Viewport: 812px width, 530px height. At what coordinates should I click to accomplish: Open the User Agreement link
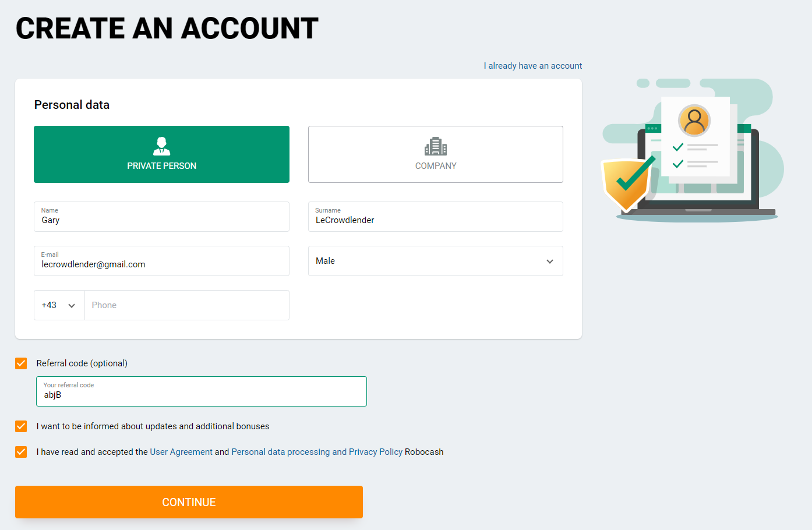pos(181,452)
